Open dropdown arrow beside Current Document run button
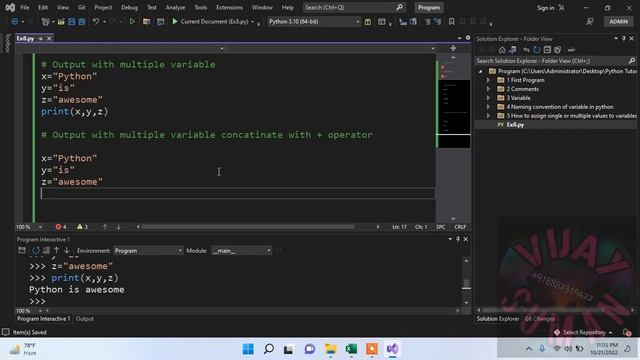 tap(253, 22)
